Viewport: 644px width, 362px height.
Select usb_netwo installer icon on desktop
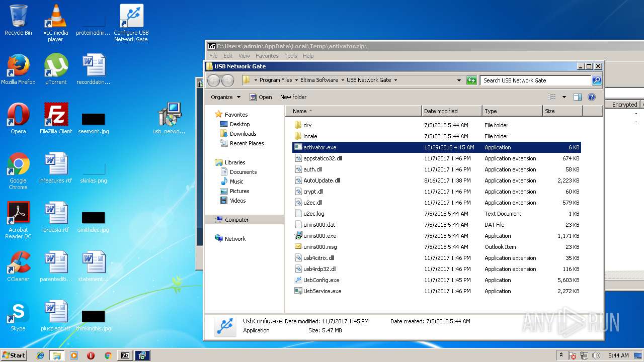click(x=169, y=119)
